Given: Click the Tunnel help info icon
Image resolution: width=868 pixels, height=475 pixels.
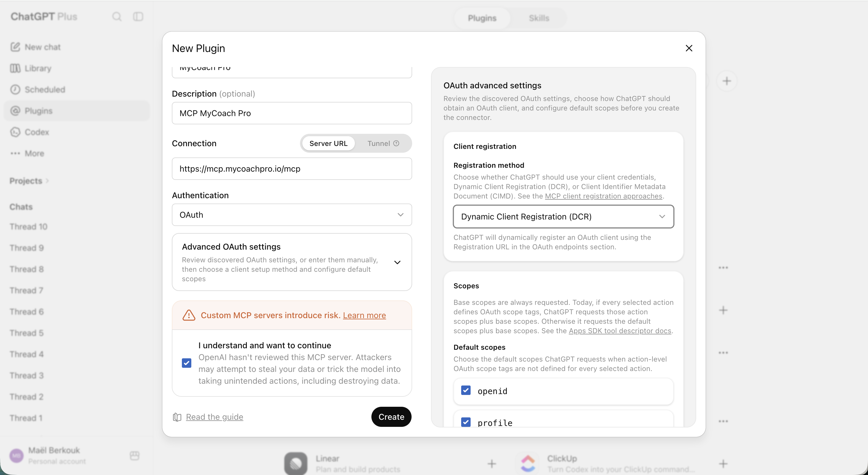Looking at the screenshot, I should coord(396,143).
